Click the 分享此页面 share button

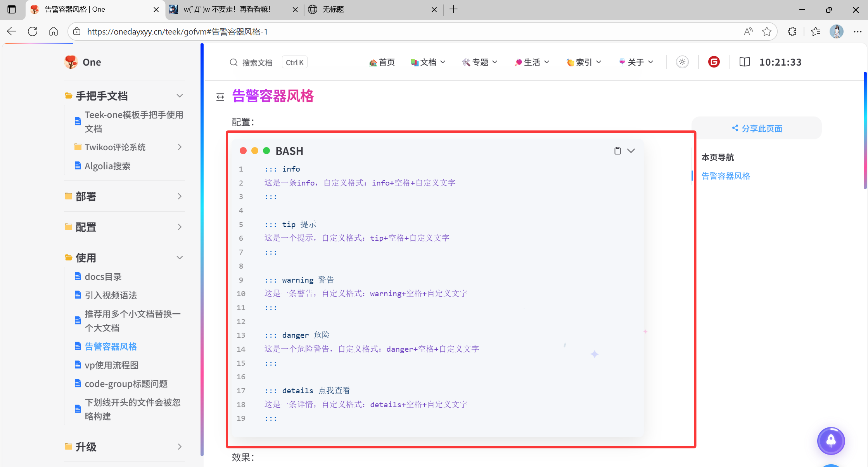point(757,128)
